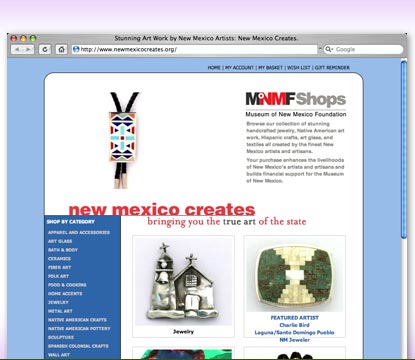
Task: Open MY BASKET in top navigation
Action: tap(270, 68)
